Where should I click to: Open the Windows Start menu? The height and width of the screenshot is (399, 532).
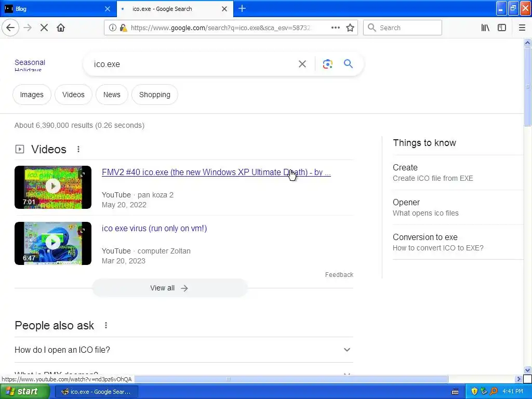pos(24,391)
